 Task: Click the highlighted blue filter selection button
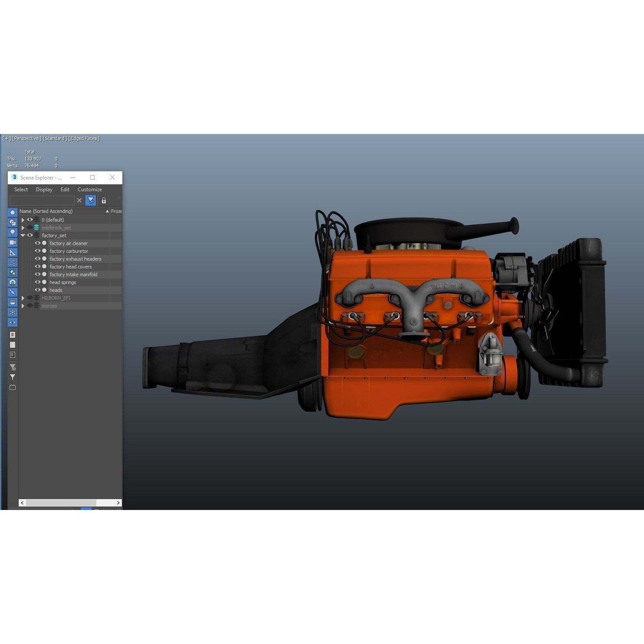click(x=91, y=200)
